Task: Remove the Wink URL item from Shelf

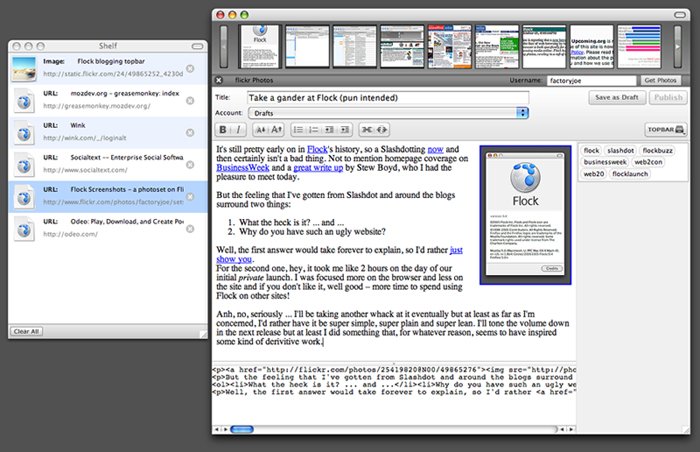Action: pyautogui.click(x=190, y=133)
